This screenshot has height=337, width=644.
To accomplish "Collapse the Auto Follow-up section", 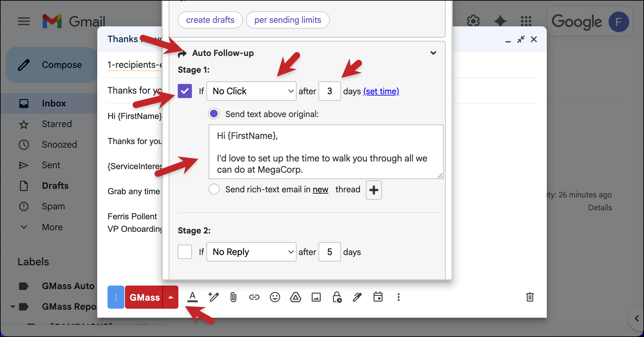I will click(433, 53).
